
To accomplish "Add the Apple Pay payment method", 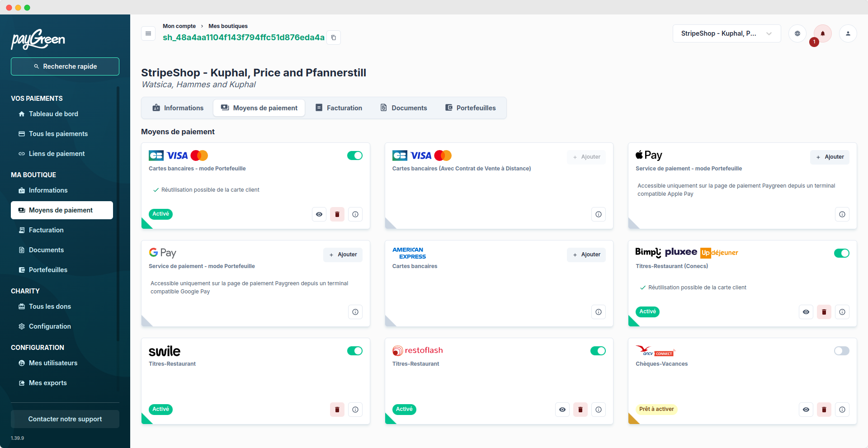I will pos(829,157).
